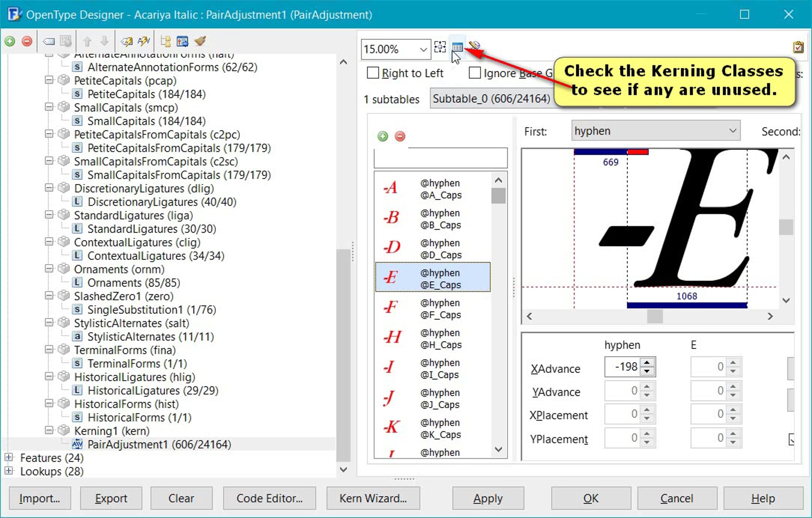Click the clipboard paste icon at top right
812x518 pixels.
pos(798,47)
